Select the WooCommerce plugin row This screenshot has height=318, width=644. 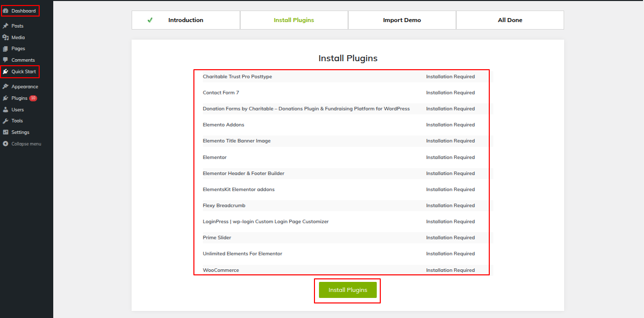coord(221,270)
